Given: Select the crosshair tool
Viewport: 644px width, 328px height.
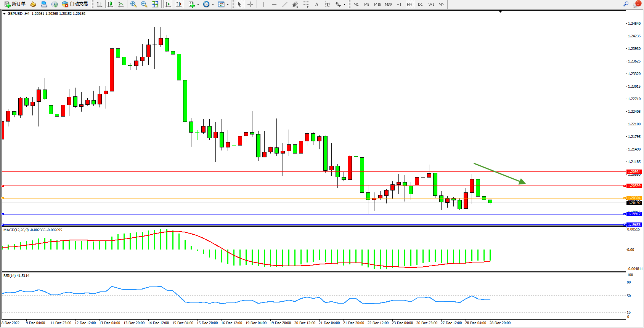Looking at the screenshot, I should point(250,4).
